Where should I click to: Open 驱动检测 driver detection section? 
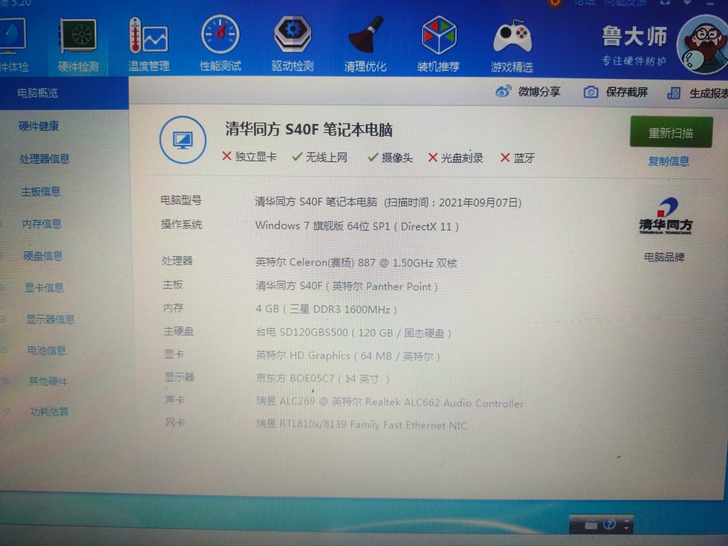pyautogui.click(x=292, y=44)
